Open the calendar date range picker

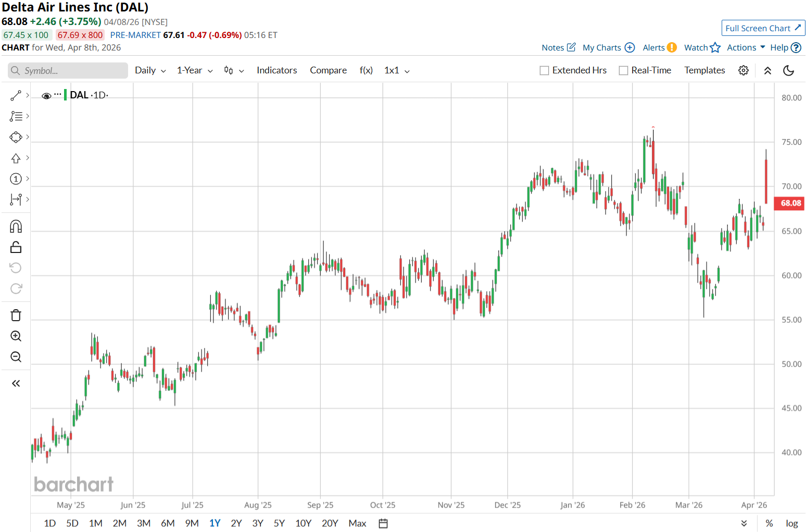(x=383, y=523)
